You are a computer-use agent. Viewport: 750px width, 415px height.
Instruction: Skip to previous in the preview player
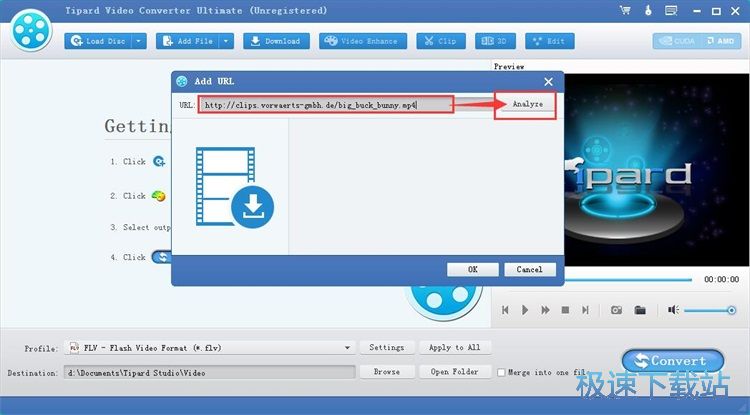505,310
